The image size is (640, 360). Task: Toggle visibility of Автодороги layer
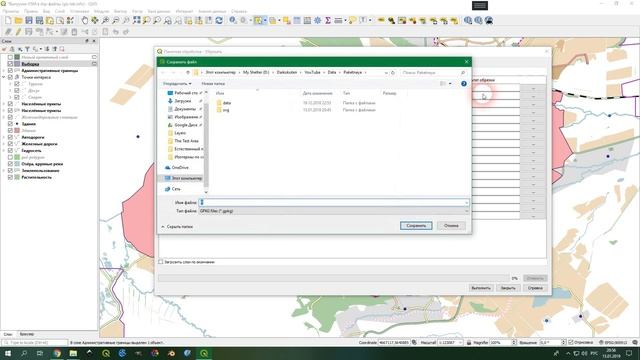coord(10,138)
